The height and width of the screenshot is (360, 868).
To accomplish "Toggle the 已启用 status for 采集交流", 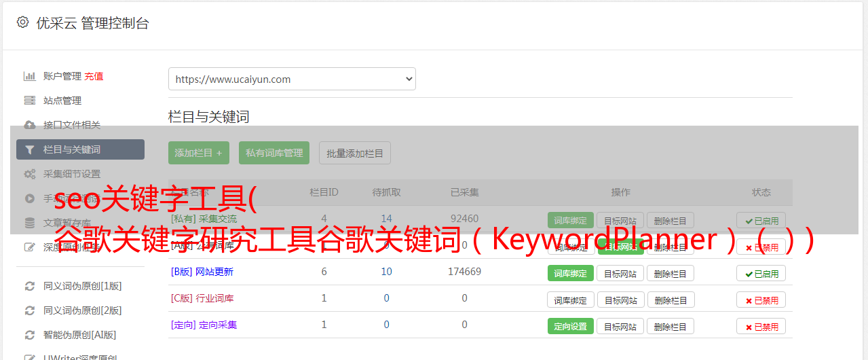I will (761, 220).
